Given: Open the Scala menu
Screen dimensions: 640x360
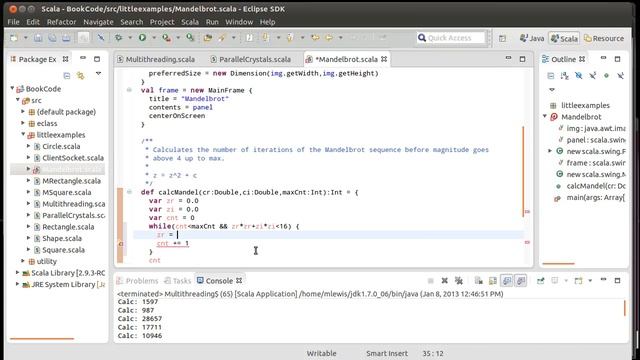Looking at the screenshot, I should click(x=190, y=22).
